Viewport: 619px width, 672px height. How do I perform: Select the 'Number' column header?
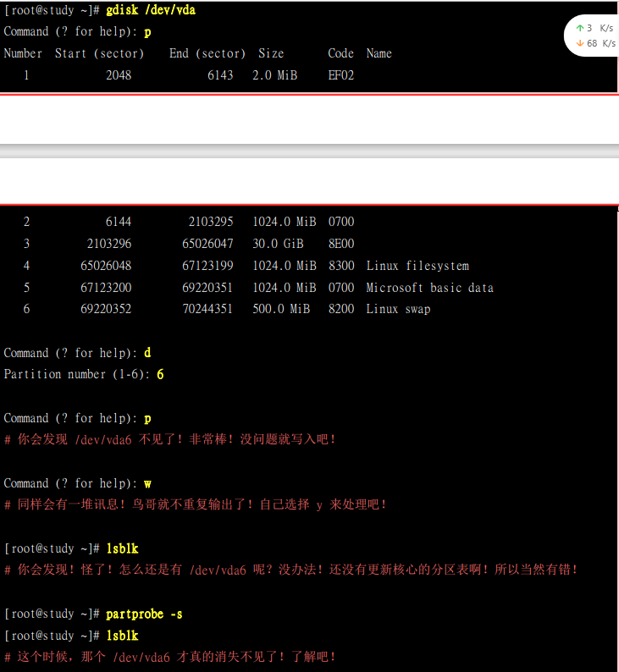pos(23,53)
